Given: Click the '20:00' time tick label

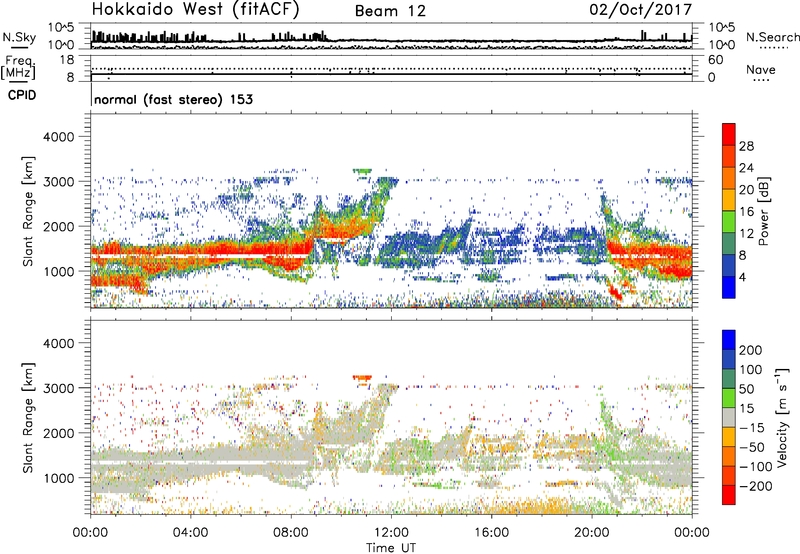Looking at the screenshot, I should point(592,533).
